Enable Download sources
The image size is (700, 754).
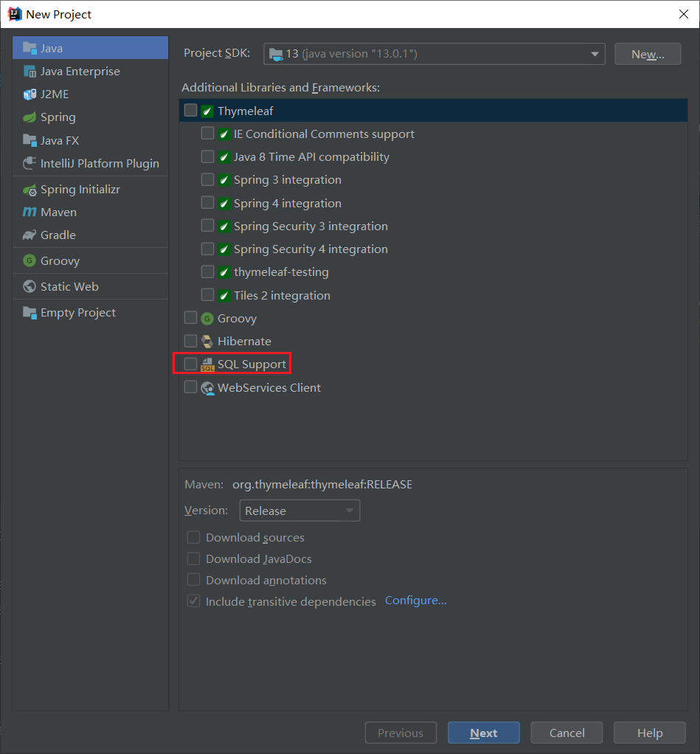(194, 537)
